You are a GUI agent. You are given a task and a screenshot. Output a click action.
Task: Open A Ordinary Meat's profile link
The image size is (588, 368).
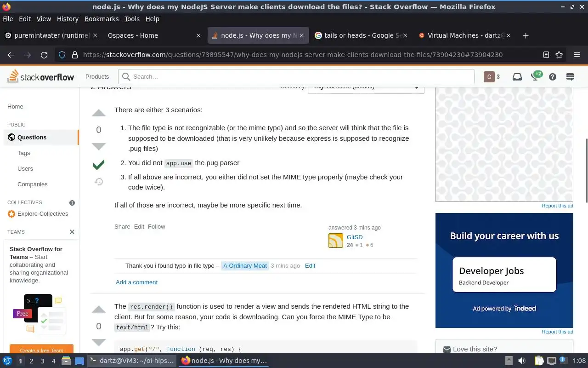[245, 266]
